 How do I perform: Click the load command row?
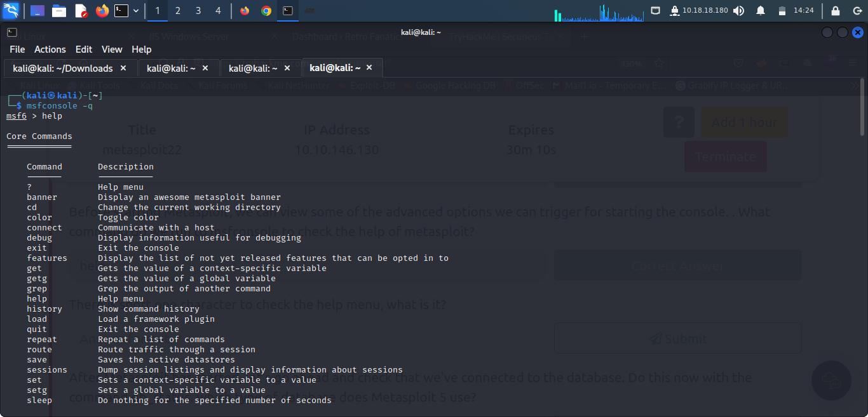(121, 319)
